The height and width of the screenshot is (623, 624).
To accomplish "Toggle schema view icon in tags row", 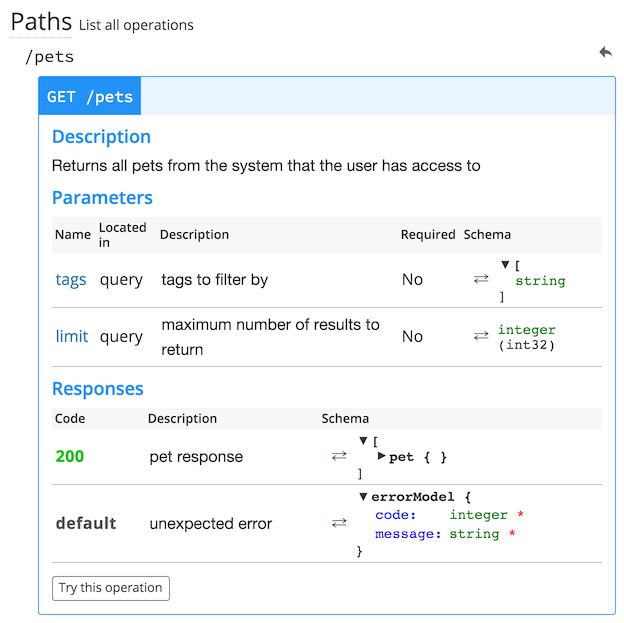I will point(481,279).
